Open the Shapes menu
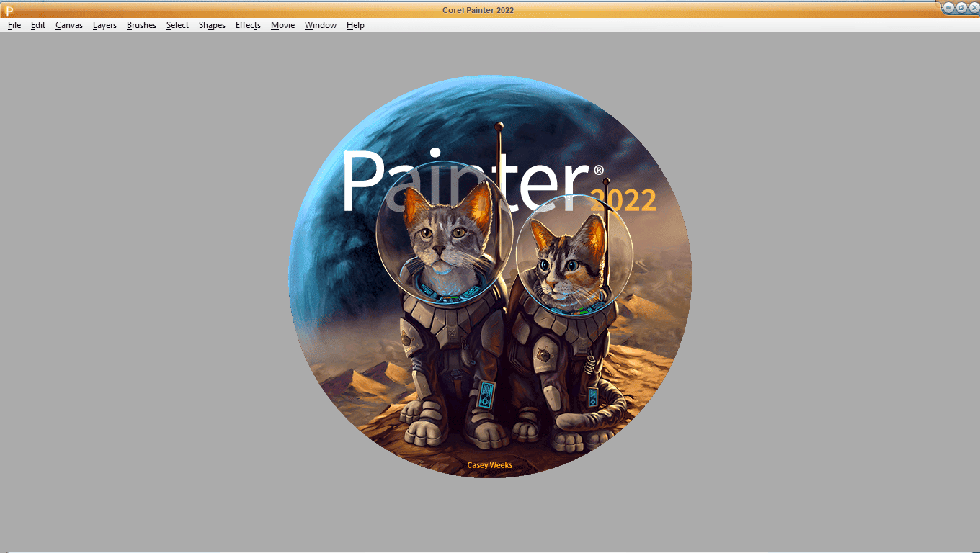Screen dimensions: 980x553 (x=212, y=25)
